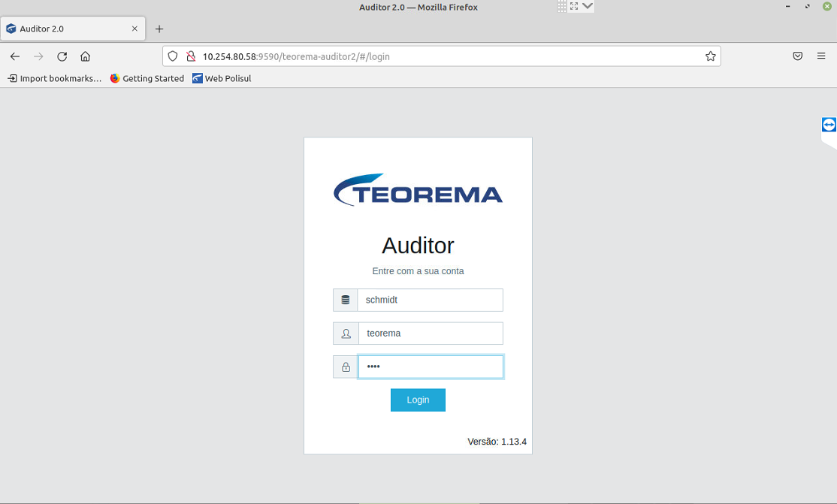This screenshot has height=504, width=837.
Task: Close the Firefox window
Action: [x=827, y=7]
